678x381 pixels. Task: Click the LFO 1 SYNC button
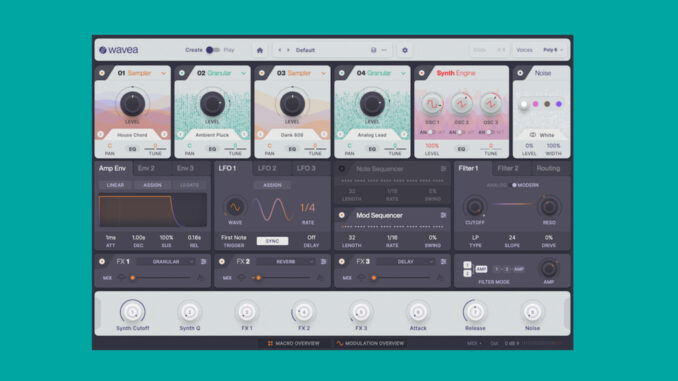pos(272,241)
